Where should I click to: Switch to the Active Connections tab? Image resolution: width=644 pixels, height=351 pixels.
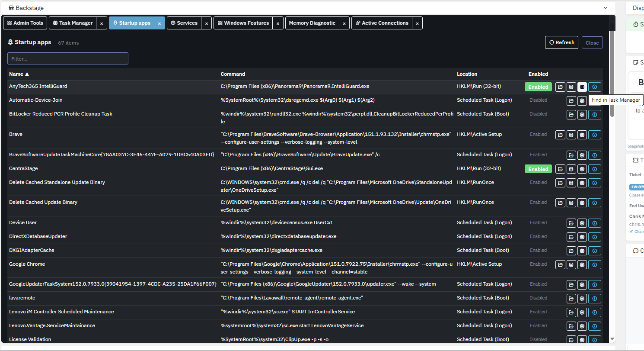pos(382,23)
